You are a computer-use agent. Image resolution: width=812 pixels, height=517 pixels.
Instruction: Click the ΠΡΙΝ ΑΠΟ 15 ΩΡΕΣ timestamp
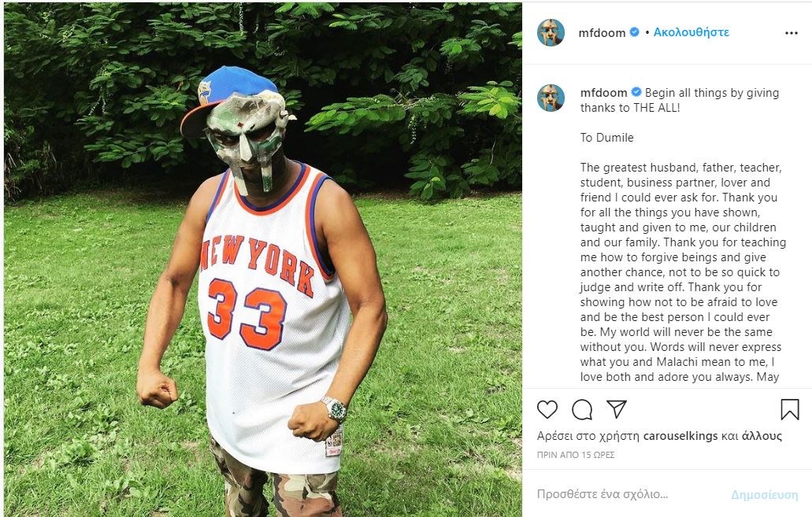coord(576,455)
